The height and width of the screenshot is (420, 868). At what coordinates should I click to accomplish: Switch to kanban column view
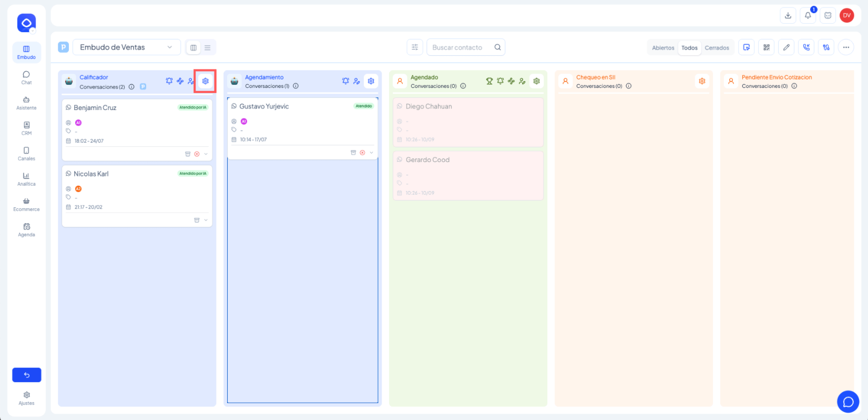tap(193, 47)
